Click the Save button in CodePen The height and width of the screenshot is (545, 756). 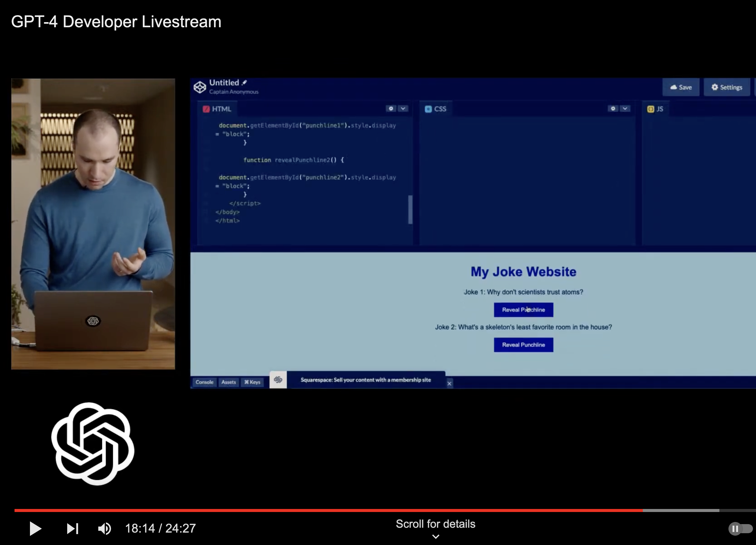point(681,87)
